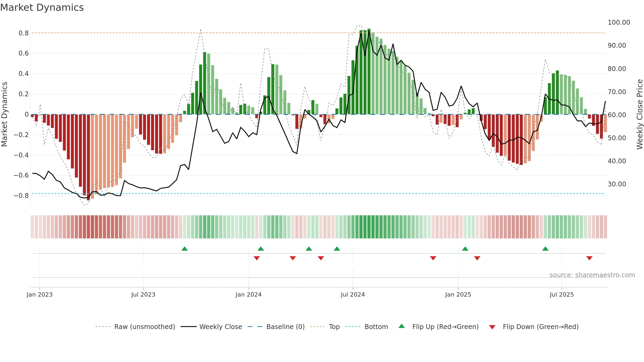The height and width of the screenshot is (362, 644).
Task: Click green flip-up triangle in September 2023
Action: tap(185, 249)
